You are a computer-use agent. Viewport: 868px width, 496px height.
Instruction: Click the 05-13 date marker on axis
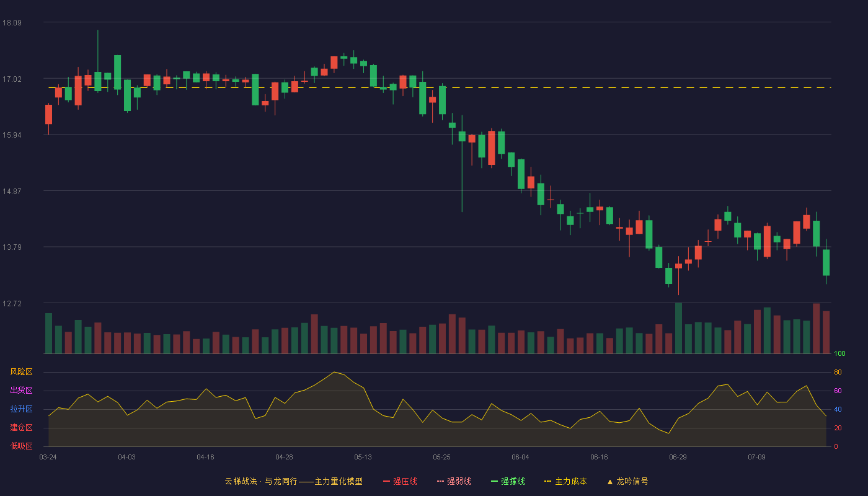pos(363,457)
